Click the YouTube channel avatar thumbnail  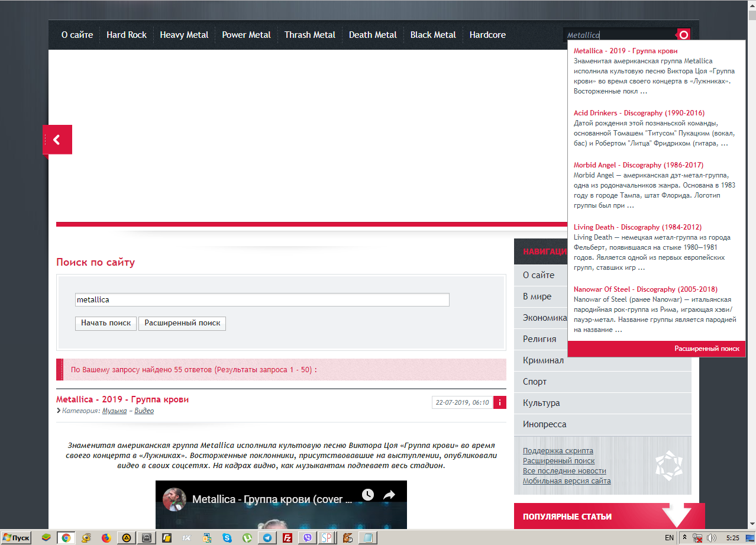click(x=175, y=499)
